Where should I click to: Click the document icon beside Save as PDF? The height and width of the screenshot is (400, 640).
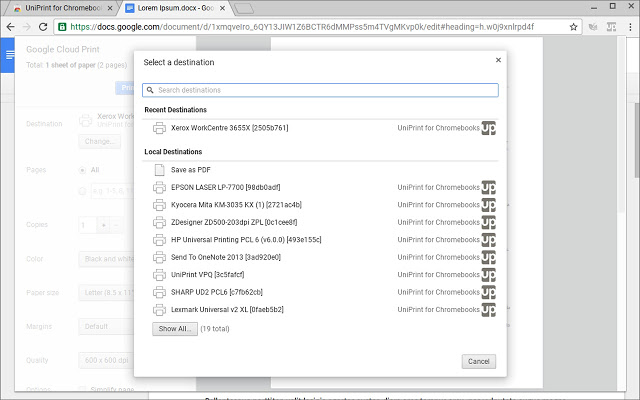click(x=160, y=170)
